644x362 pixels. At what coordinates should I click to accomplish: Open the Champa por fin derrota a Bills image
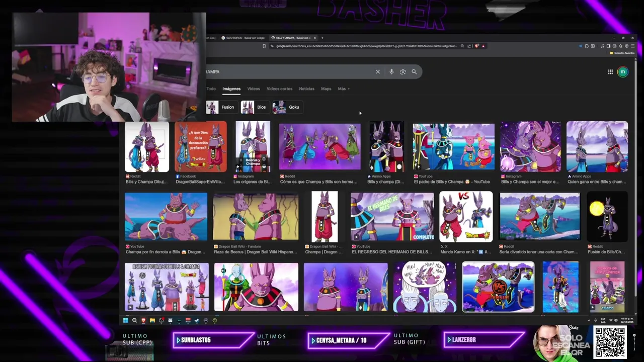coord(166,217)
